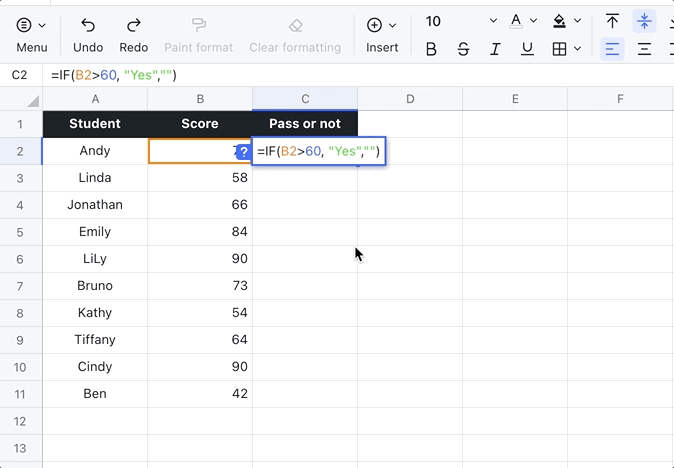
Task: Open the font size dropdown
Action: pyautogui.click(x=493, y=21)
